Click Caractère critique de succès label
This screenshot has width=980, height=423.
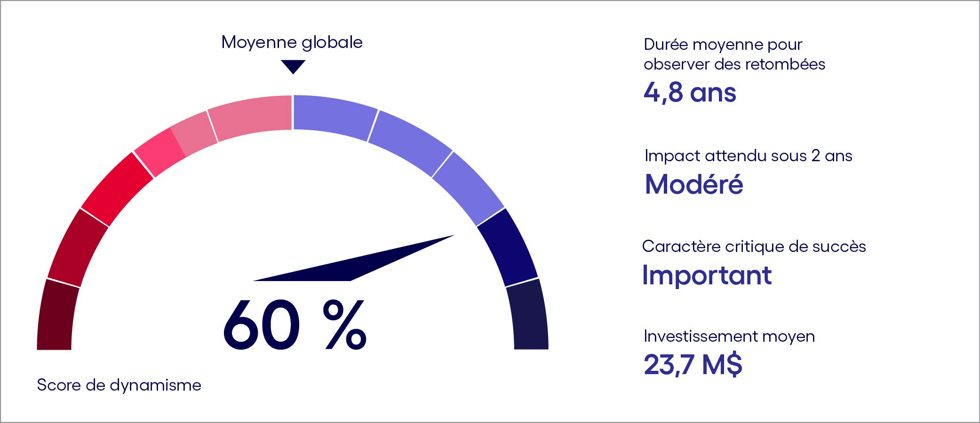click(x=754, y=246)
